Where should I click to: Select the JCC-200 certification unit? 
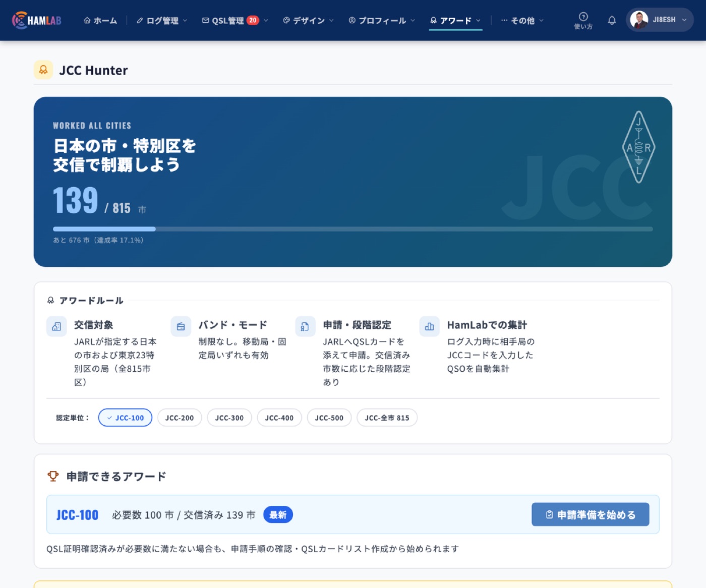(180, 418)
